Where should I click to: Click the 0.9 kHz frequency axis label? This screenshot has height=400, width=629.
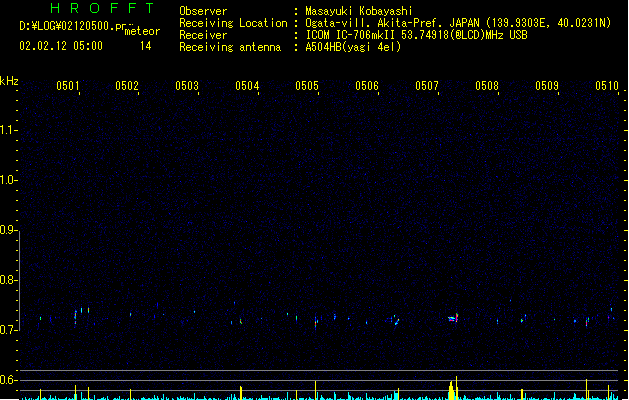pyautogui.click(x=8, y=230)
